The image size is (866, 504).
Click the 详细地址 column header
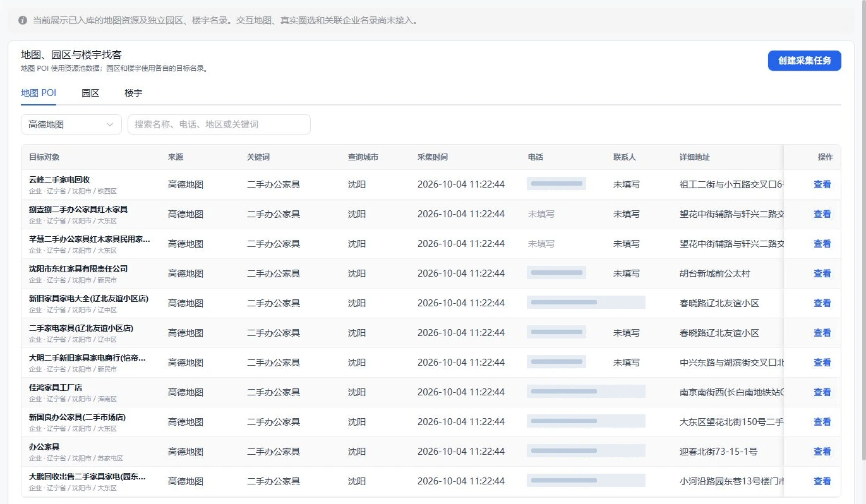[695, 157]
